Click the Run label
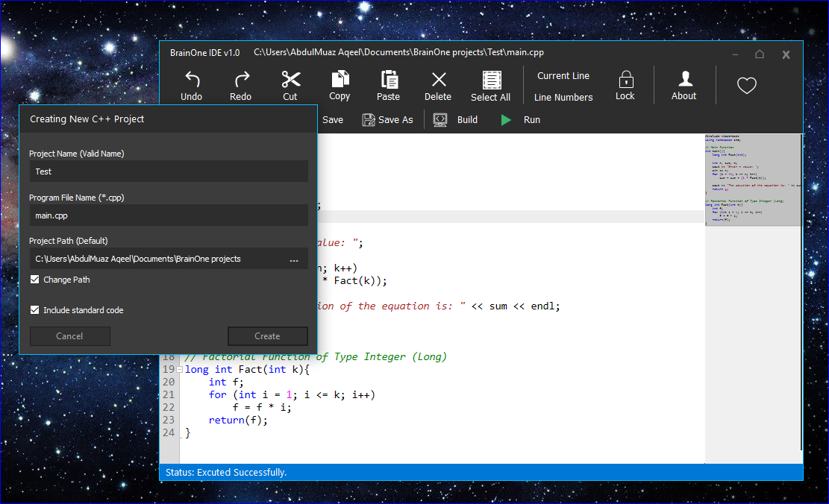The height and width of the screenshot is (504, 829). (x=532, y=120)
